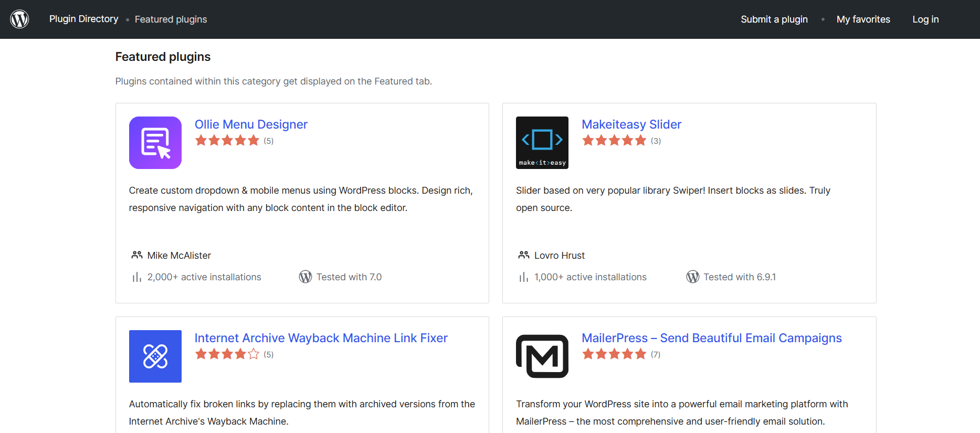Click the Featured plugins page heading

tap(163, 57)
